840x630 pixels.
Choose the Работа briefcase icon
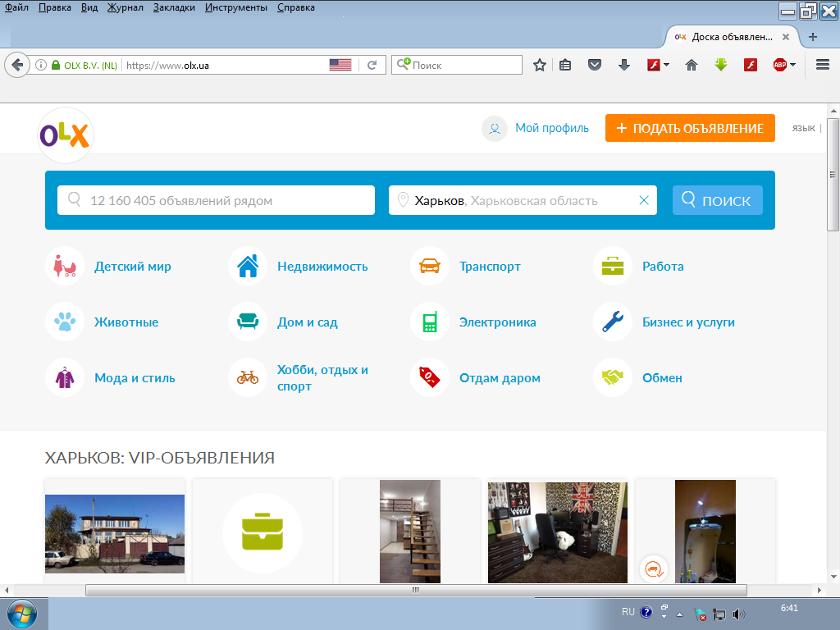tap(612, 267)
